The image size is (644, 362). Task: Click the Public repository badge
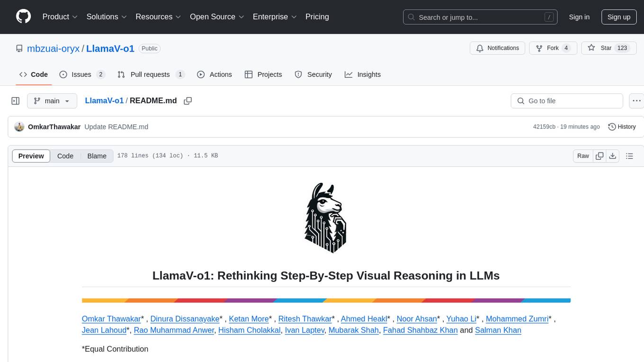coord(150,48)
